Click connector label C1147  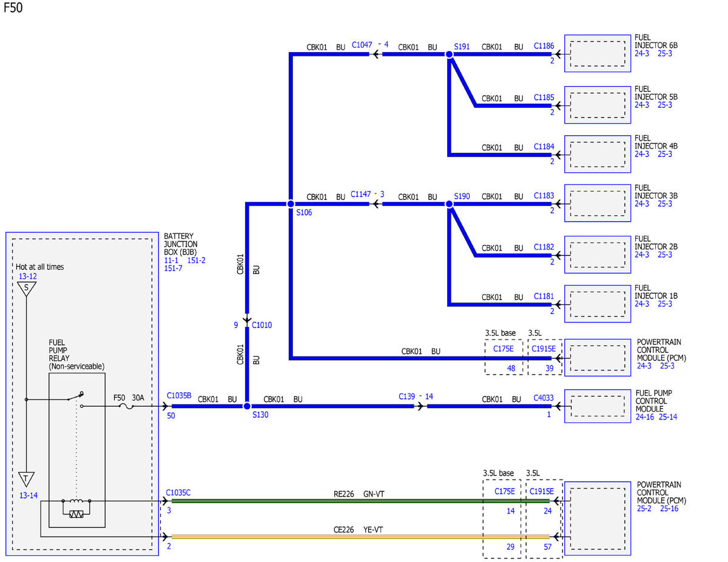tap(361, 194)
